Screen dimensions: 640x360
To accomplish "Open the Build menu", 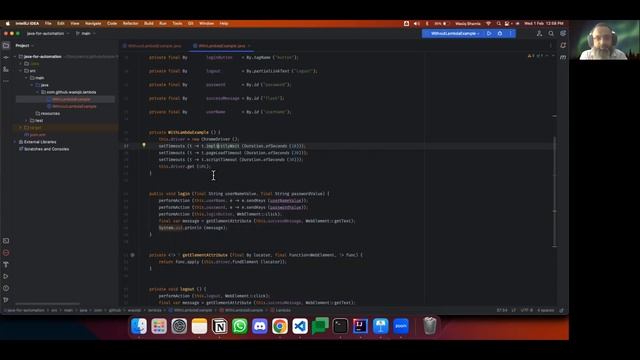I will coord(149,24).
